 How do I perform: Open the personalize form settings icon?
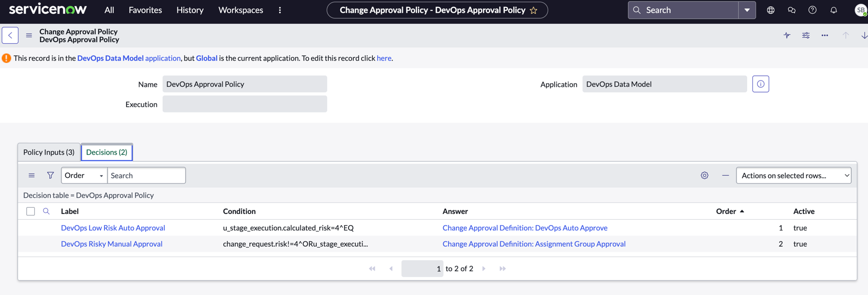(806, 35)
